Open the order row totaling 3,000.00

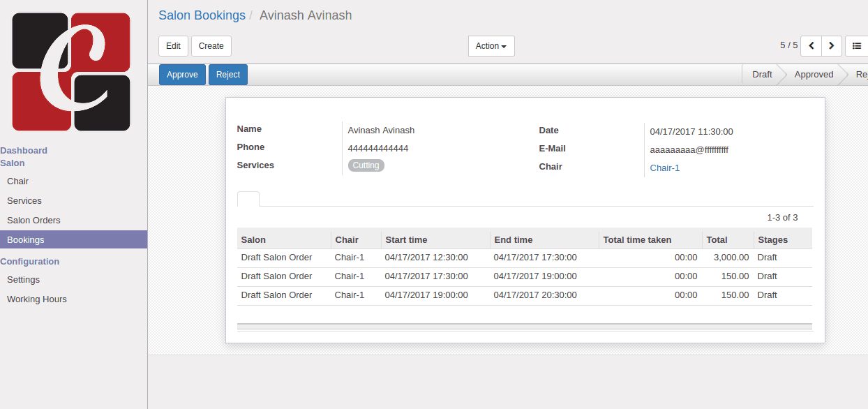coord(525,258)
